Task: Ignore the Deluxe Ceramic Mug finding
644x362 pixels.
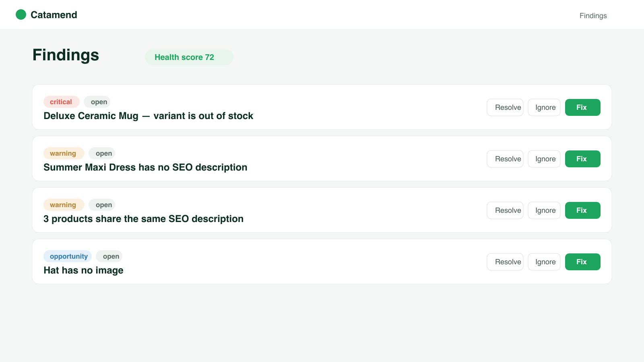Action: pos(544,107)
